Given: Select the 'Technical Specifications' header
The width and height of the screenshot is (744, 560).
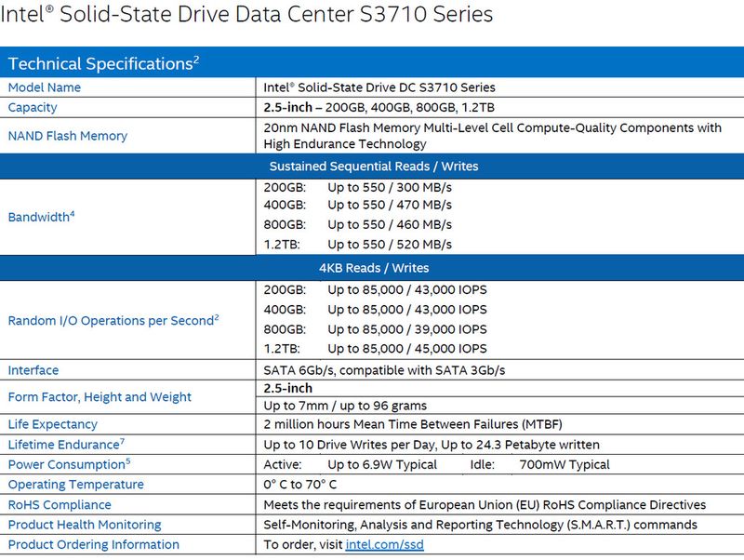Looking at the screenshot, I should point(103,63).
